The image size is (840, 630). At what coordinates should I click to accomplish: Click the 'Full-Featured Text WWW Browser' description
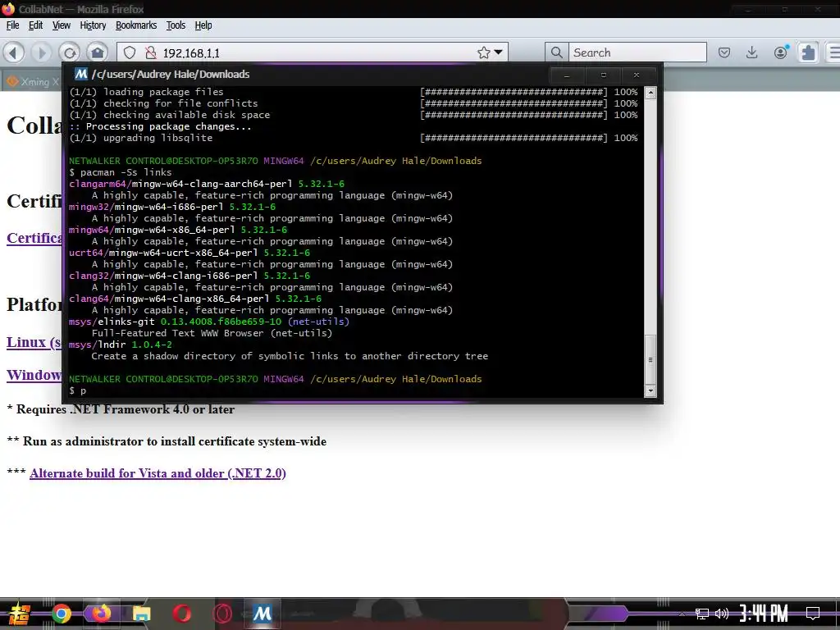[x=212, y=333]
